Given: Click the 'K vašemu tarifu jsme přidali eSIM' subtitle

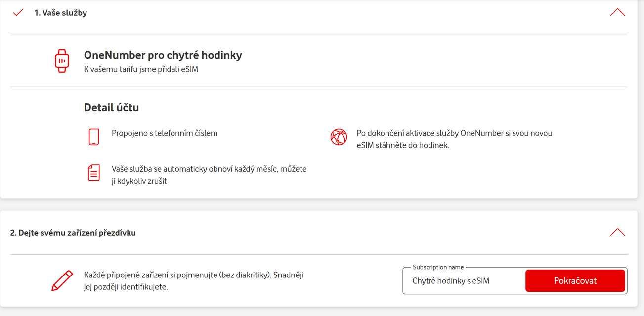Looking at the screenshot, I should (141, 69).
